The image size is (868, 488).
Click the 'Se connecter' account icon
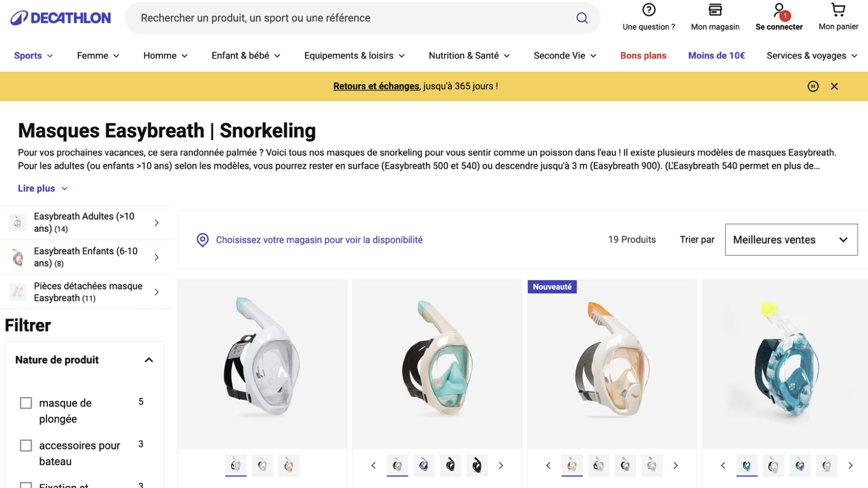pyautogui.click(x=778, y=11)
